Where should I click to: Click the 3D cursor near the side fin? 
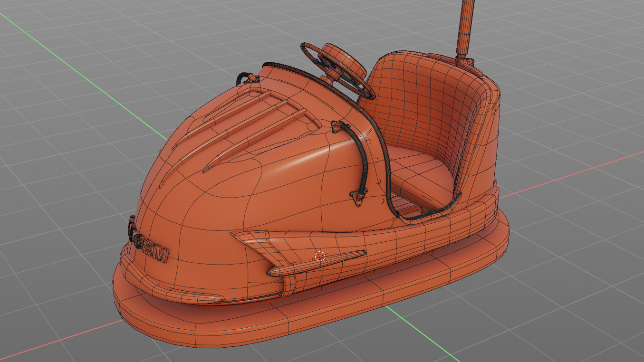[320, 257]
